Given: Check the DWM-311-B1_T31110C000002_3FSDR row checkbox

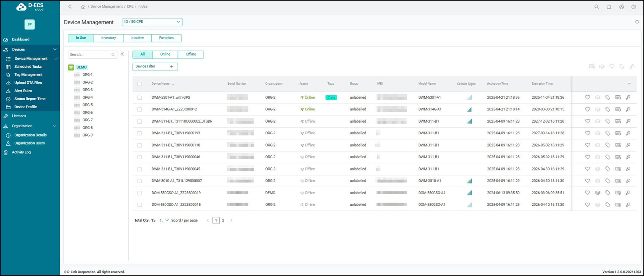Looking at the screenshot, I should [139, 121].
